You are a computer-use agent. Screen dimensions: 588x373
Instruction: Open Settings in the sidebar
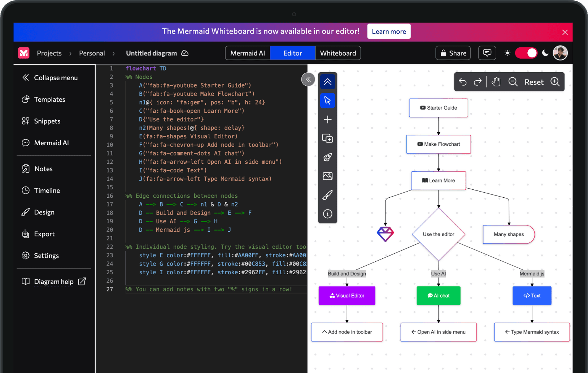[40, 256]
